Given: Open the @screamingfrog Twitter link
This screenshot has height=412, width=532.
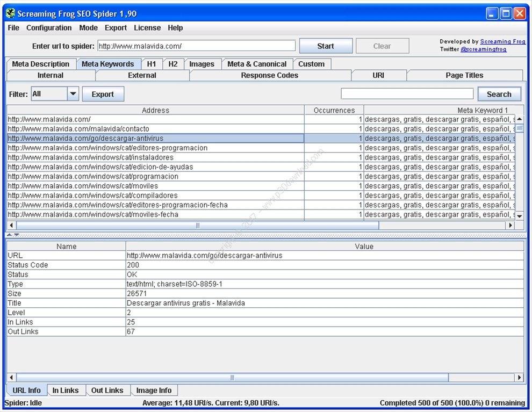Looking at the screenshot, I should 484,49.
